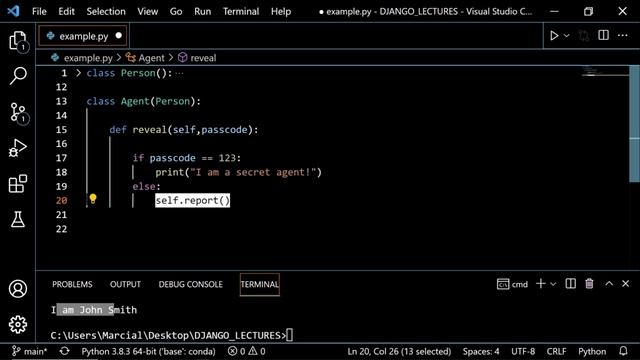Open the Testing flask view
640x360 pixels.
click(18, 219)
